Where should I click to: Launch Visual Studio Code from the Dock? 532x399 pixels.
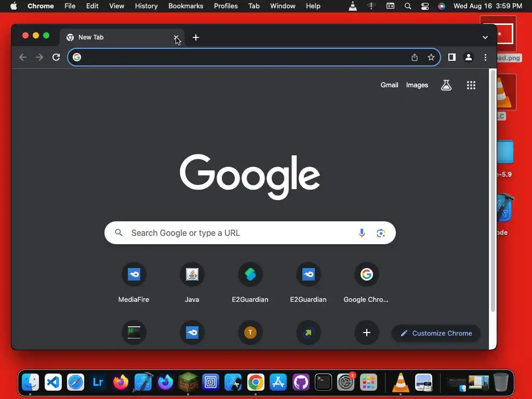pyautogui.click(x=53, y=382)
